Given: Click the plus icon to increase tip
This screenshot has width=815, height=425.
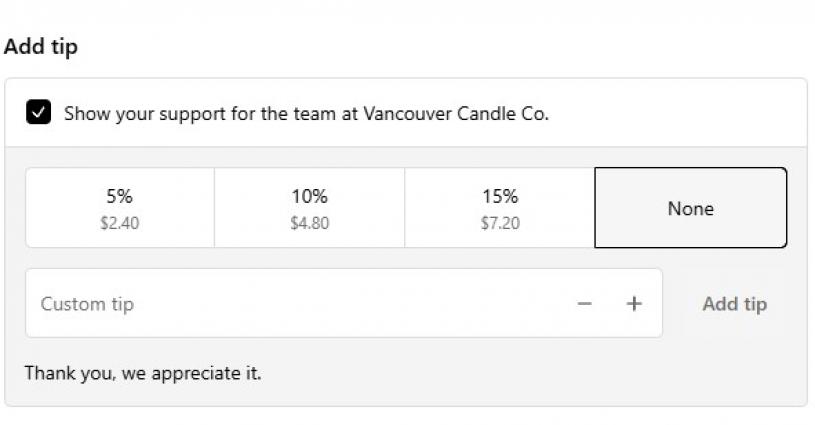Looking at the screenshot, I should (634, 304).
